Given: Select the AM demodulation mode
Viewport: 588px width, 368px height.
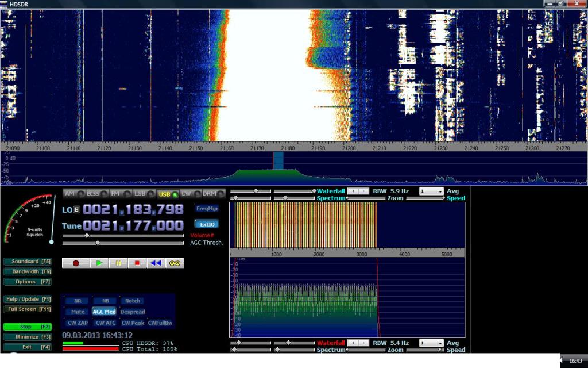Looking at the screenshot, I should tap(71, 194).
